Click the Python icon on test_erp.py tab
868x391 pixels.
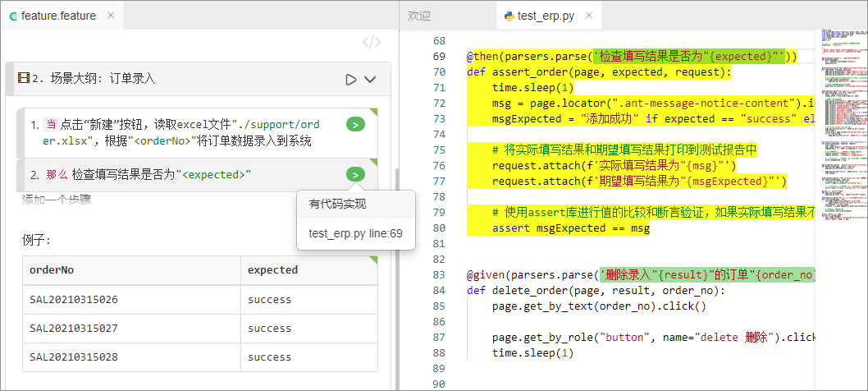pos(509,16)
